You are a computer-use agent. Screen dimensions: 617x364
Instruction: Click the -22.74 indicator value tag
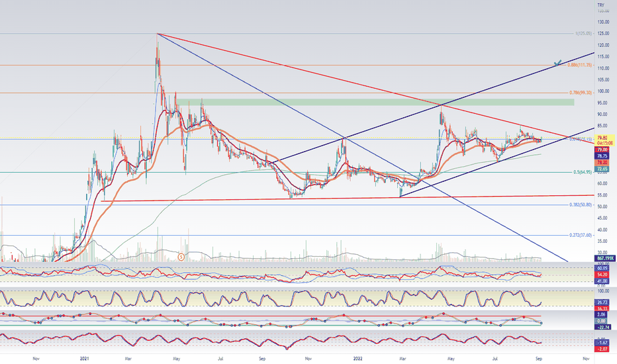point(602,327)
